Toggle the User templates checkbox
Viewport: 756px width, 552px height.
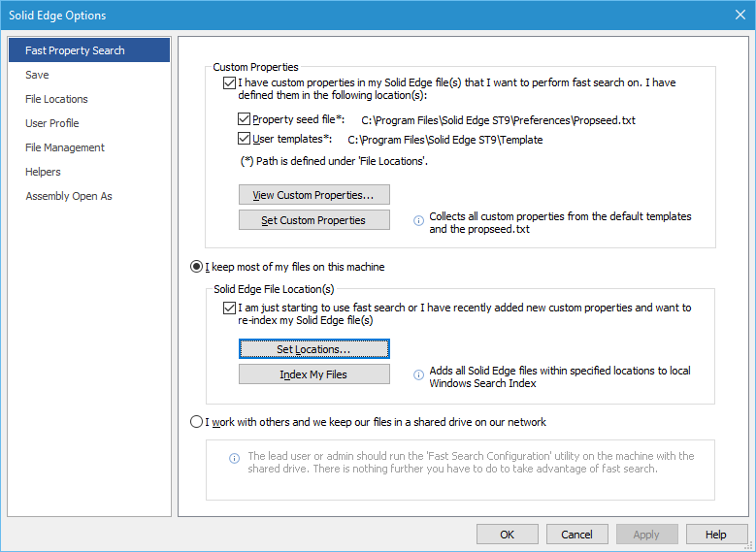[245, 140]
